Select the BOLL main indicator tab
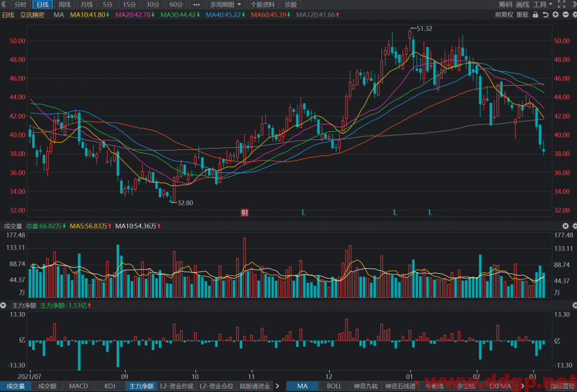Image resolution: width=577 pixels, height=392 pixels. [x=334, y=386]
